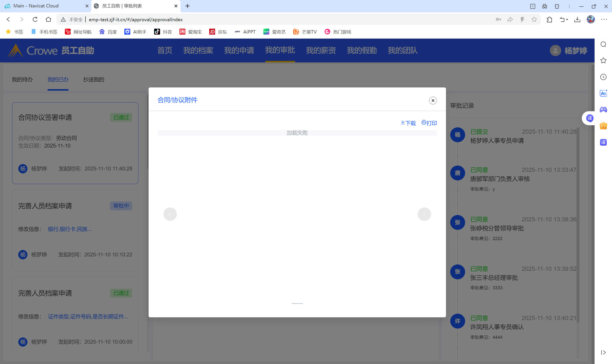Image resolution: width=612 pixels, height=364 pixels.
Task: Open 我的申请 in top navigation
Action: 239,50
